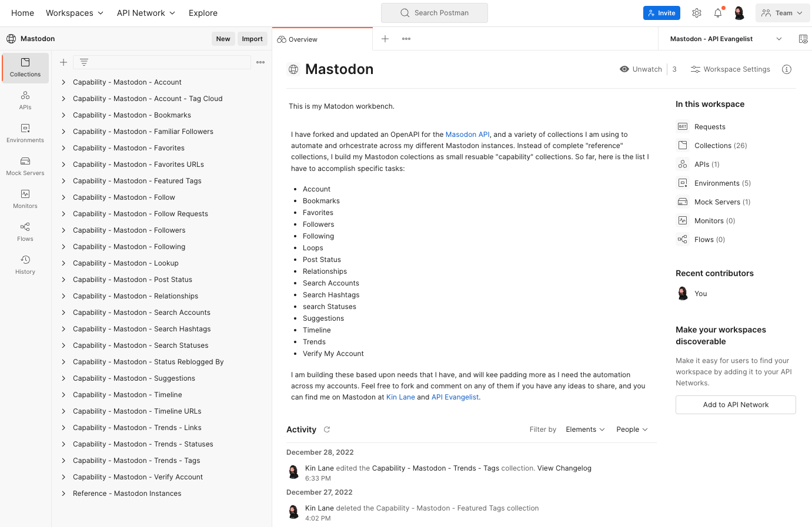
Task: Open the Workspaces dropdown menu
Action: point(75,13)
